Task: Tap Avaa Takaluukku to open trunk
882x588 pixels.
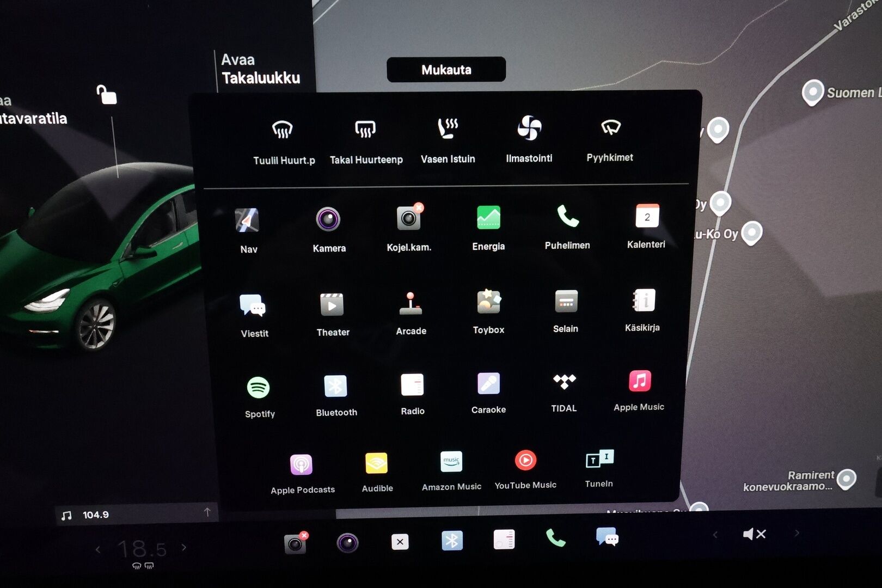Action: point(260,69)
